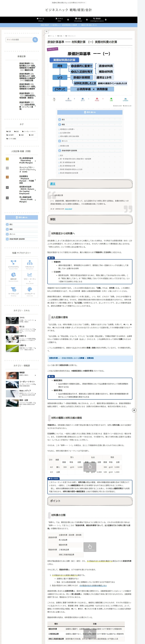This screenshot has width=145, height=644.
Task: Jump to 出入記録の意味 in contents
Action: (65, 133)
